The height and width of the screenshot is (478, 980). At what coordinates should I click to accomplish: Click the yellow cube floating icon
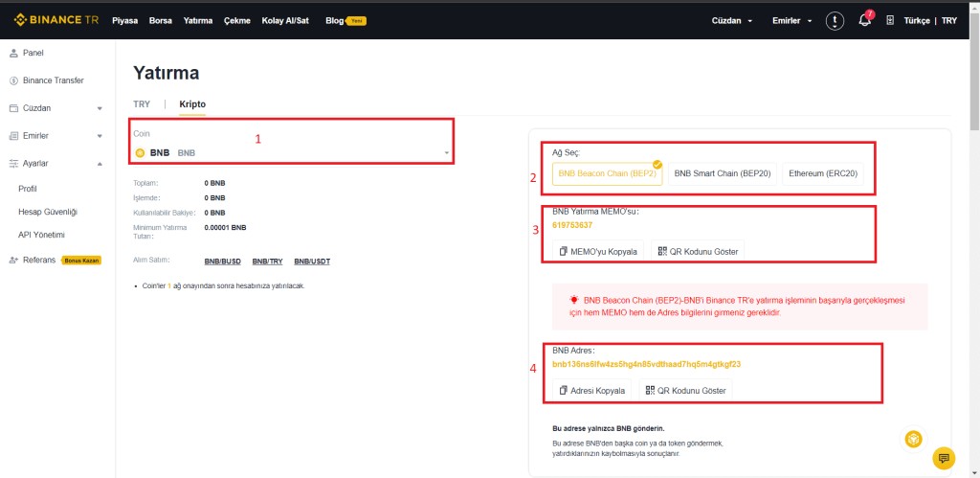(914, 439)
